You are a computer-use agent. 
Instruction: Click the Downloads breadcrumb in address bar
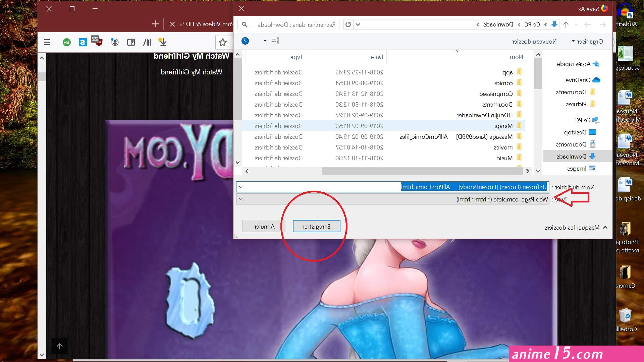498,24
